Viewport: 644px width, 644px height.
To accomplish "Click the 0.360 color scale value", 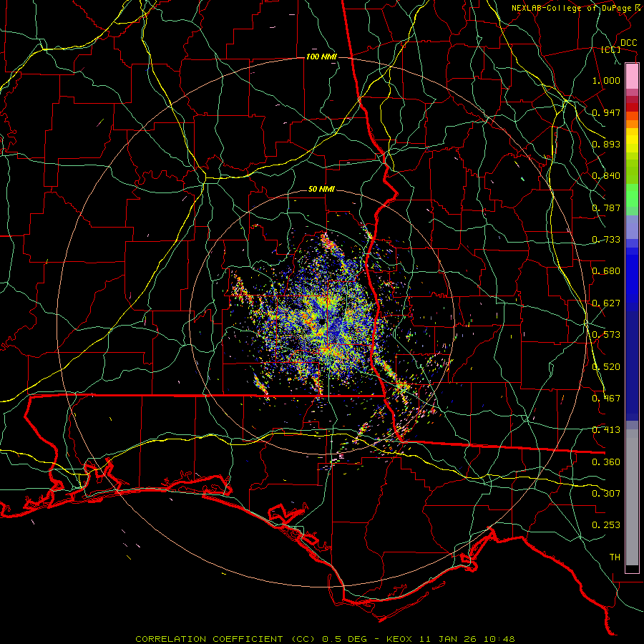I will point(606,462).
